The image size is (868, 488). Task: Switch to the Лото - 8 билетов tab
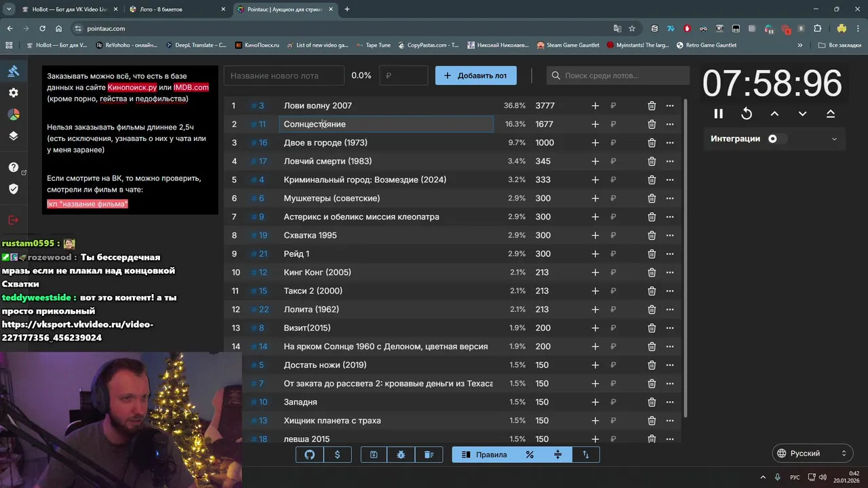178,9
